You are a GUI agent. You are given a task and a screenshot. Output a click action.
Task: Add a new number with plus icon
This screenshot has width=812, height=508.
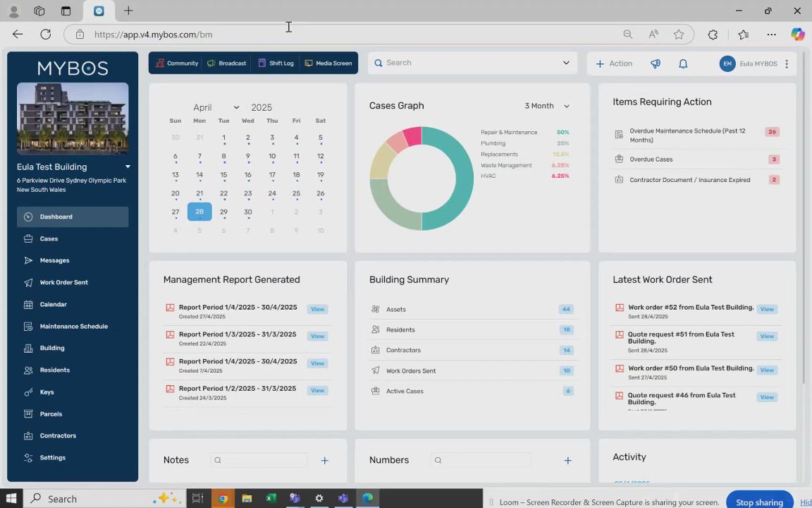[x=567, y=460]
